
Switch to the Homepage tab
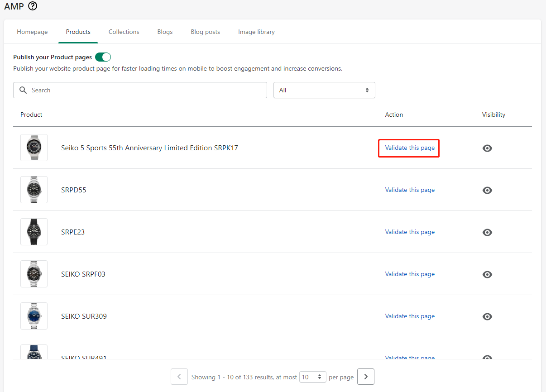click(32, 32)
